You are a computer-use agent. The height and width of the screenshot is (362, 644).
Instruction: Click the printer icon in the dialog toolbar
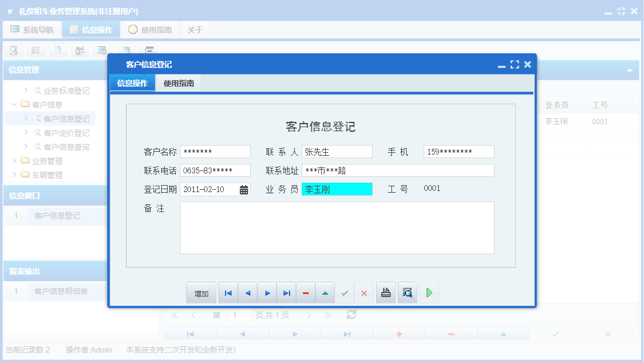tap(386, 292)
